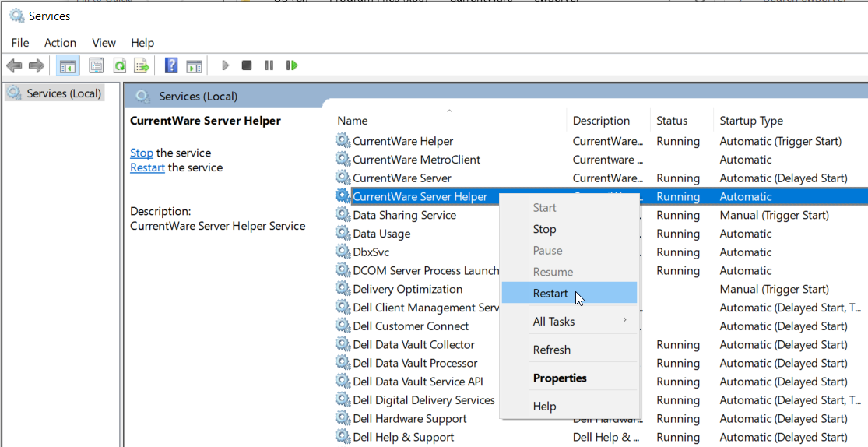Choose Help in the context menu
Screen dimensions: 868x447
[570, 406]
